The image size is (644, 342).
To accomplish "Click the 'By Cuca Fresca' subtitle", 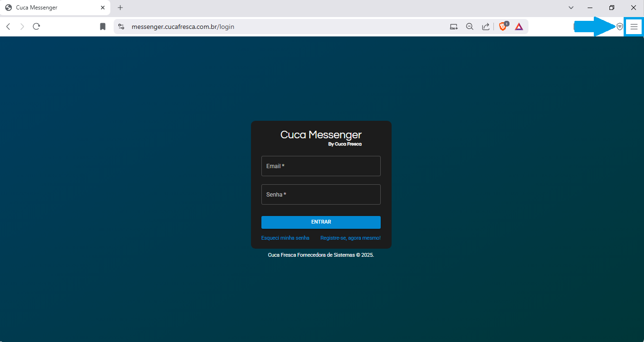I will tap(345, 144).
